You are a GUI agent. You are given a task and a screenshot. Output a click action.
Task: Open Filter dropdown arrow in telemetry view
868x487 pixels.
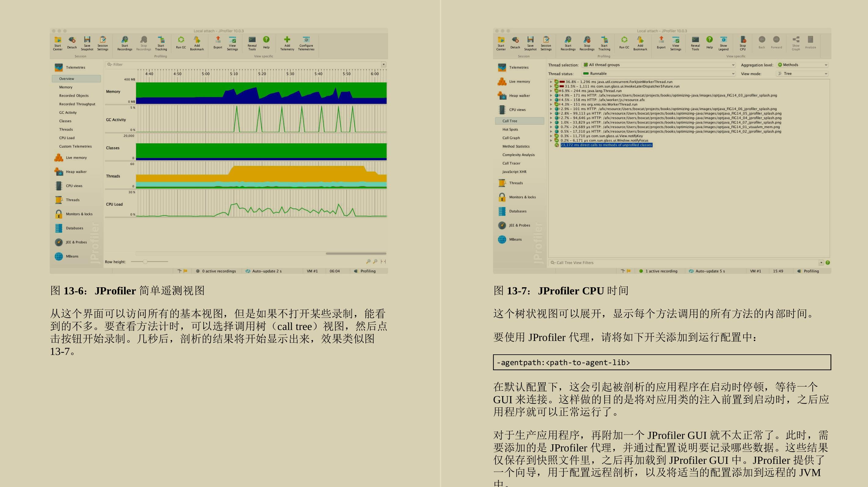tap(383, 64)
